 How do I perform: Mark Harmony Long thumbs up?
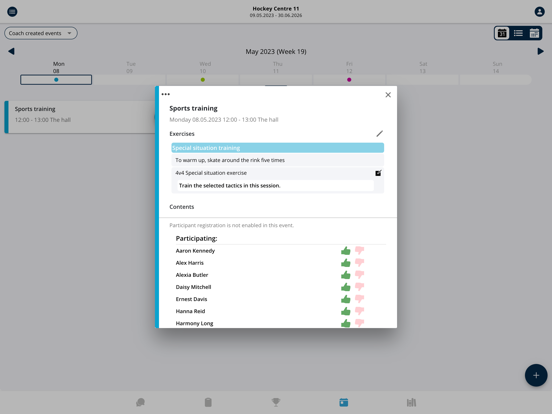point(346,323)
